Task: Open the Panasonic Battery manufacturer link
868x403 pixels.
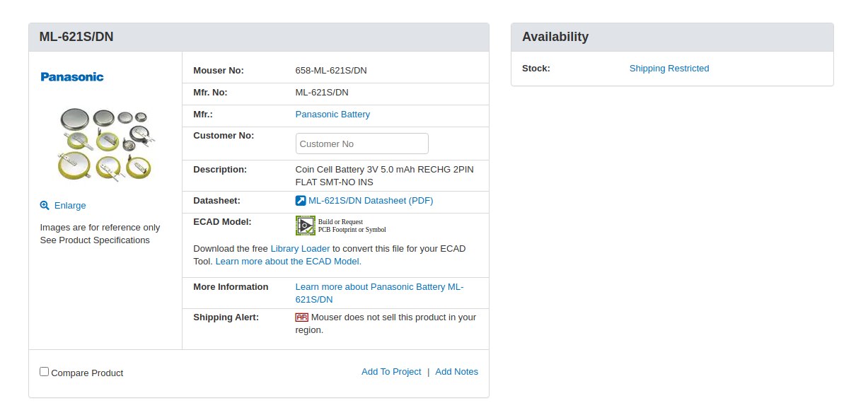Action: tap(332, 115)
